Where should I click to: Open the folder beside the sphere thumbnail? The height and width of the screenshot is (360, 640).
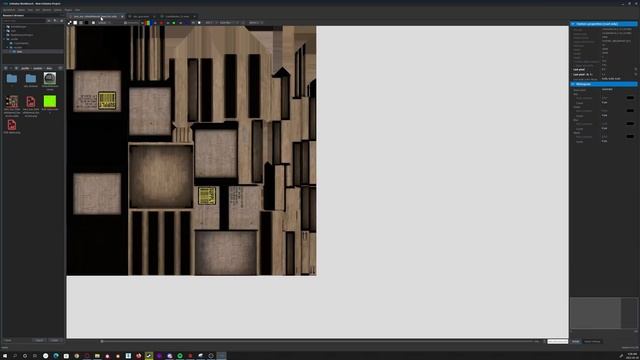[31, 78]
